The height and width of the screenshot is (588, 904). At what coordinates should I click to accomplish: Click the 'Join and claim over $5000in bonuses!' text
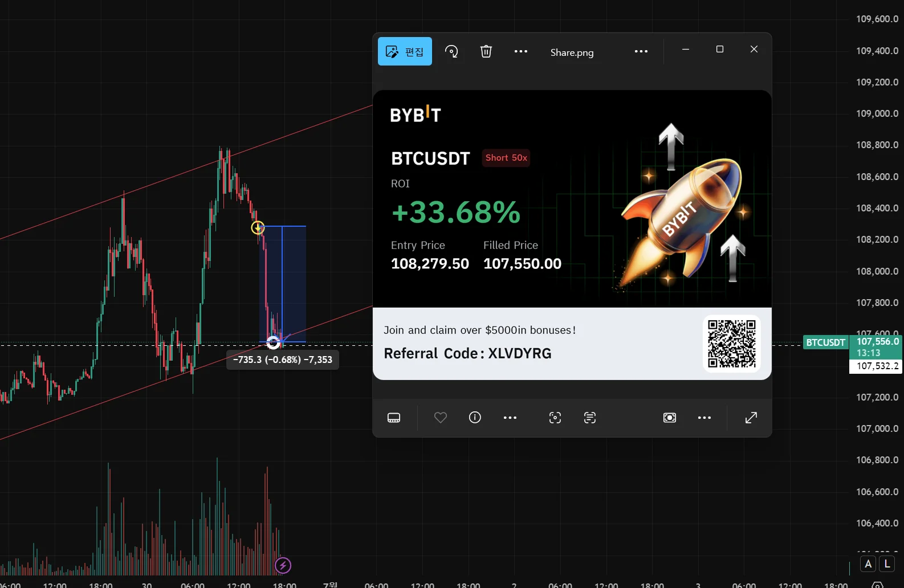pyautogui.click(x=479, y=330)
